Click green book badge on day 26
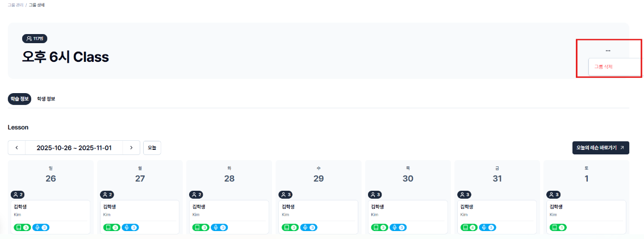 22,227
